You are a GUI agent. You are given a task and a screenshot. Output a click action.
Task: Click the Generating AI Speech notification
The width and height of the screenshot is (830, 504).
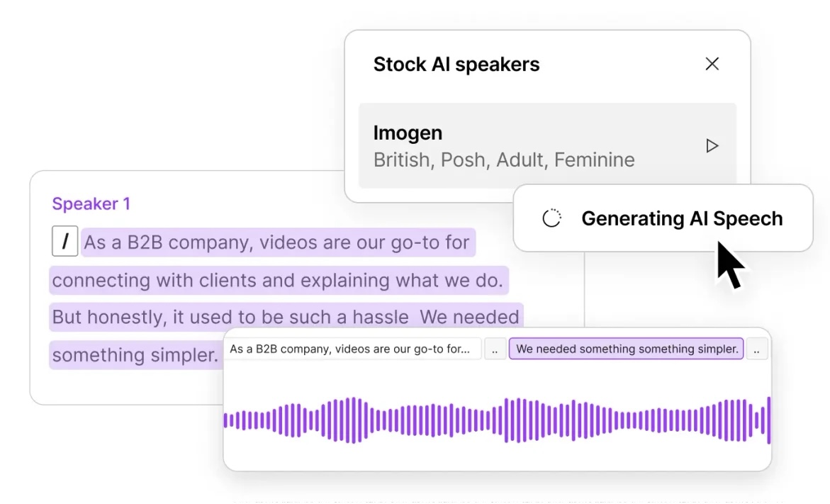pos(682,218)
